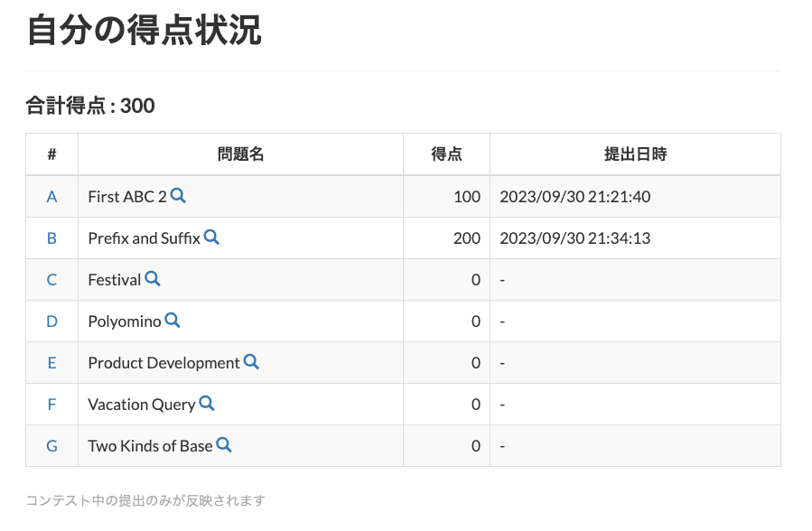The image size is (812, 531).
Task: Select problem letter B in the table
Action: [51, 238]
